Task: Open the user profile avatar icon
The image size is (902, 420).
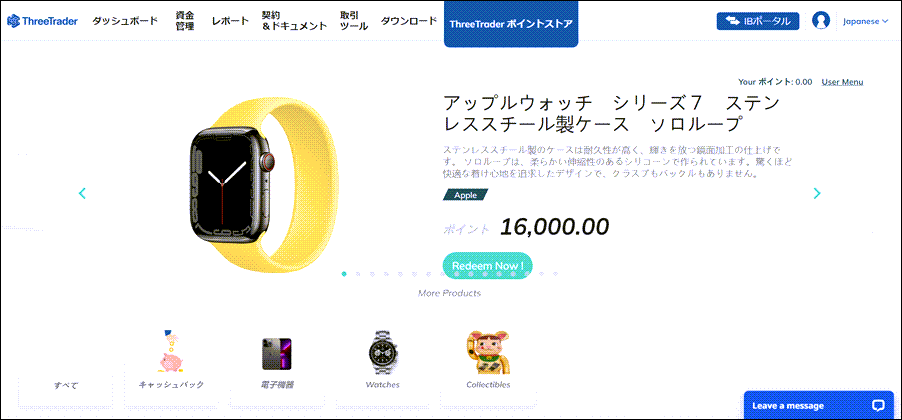Action: point(821,21)
